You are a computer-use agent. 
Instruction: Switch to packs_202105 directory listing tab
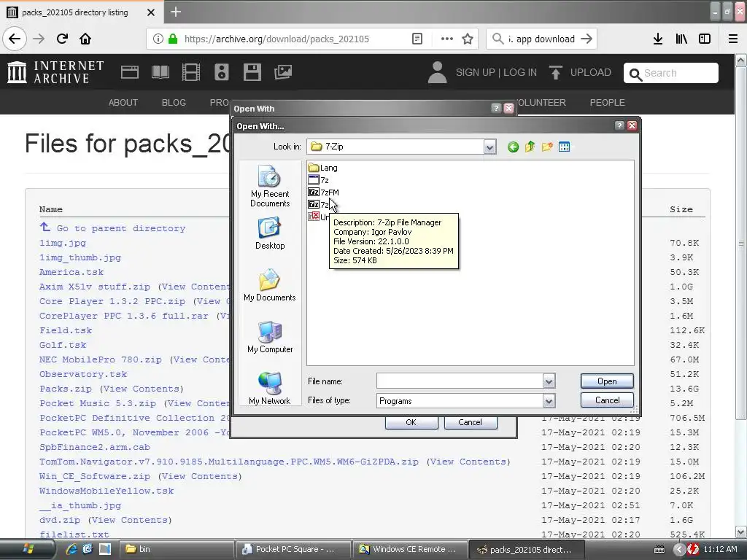81,12
